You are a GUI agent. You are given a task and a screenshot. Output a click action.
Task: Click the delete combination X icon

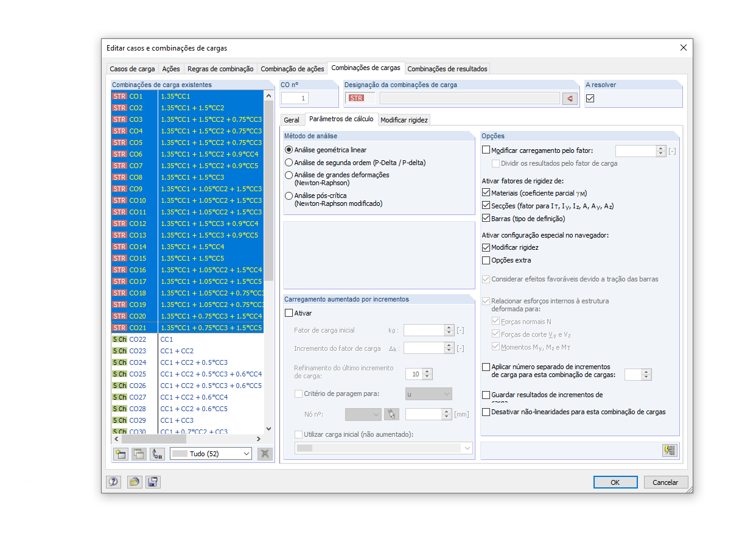pos(265,454)
